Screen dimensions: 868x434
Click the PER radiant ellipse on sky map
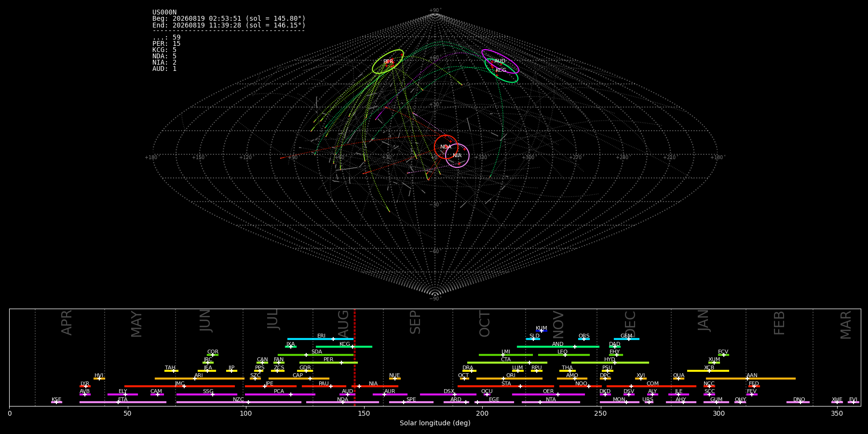tap(388, 61)
